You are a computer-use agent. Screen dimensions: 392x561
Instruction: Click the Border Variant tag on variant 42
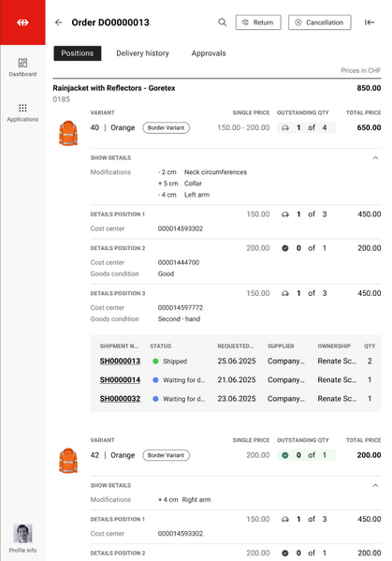click(167, 455)
